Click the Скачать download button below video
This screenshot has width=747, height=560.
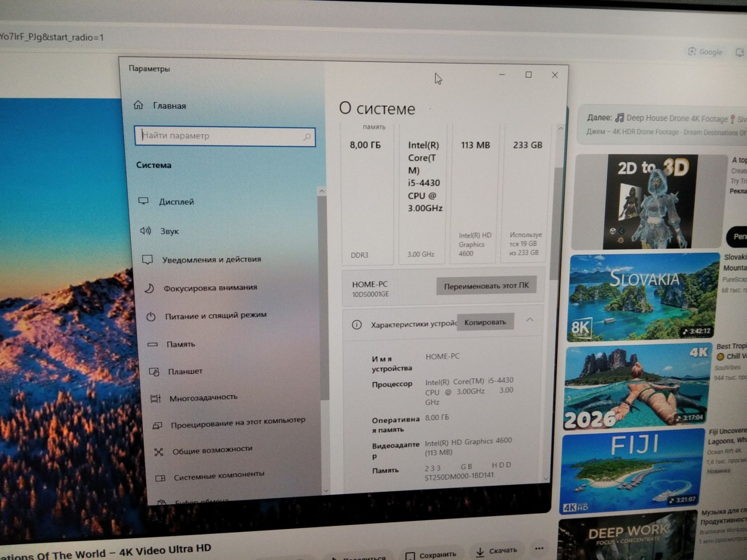point(496,551)
